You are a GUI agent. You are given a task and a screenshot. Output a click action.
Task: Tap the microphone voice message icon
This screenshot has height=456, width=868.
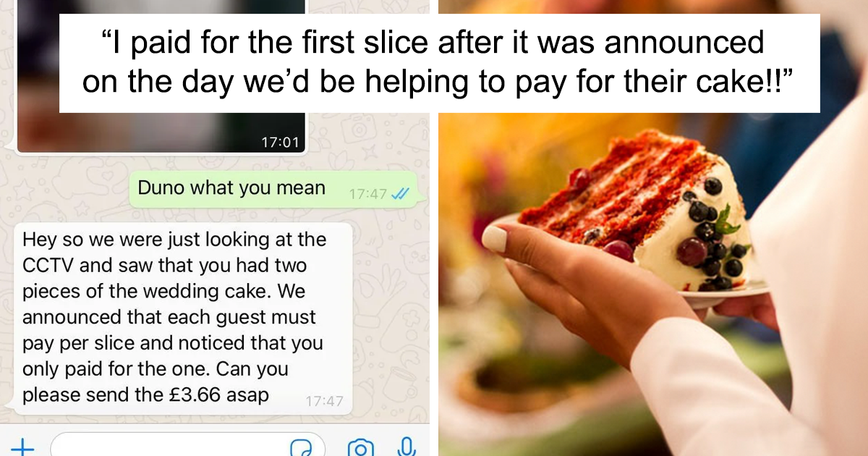[407, 447]
